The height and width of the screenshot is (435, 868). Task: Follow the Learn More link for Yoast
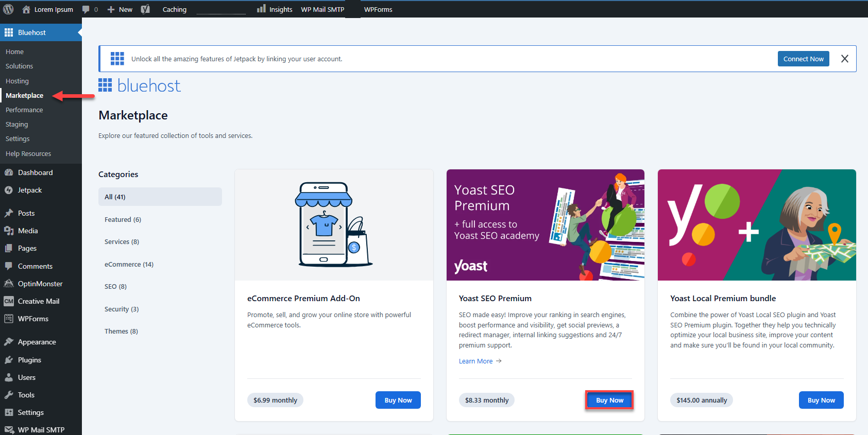(480, 361)
